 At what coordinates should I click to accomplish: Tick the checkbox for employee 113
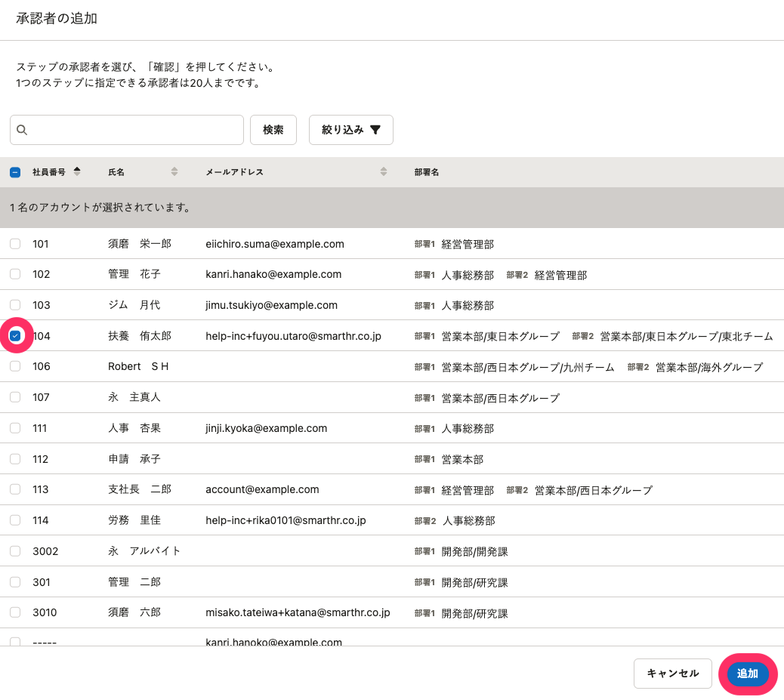coord(15,489)
